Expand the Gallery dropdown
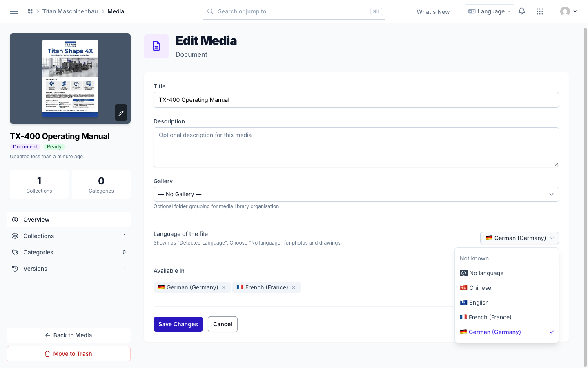This screenshot has width=588, height=368. point(356,194)
